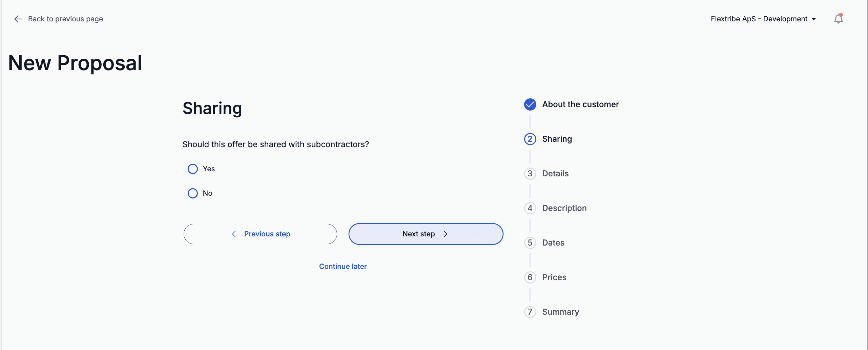Jump to the Description step label

(564, 208)
